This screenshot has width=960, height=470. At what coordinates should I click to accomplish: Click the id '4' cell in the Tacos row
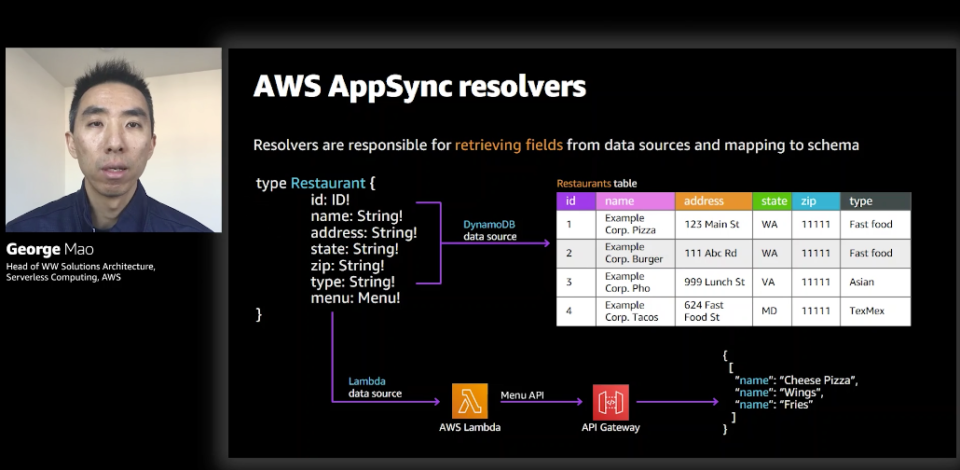tap(576, 311)
